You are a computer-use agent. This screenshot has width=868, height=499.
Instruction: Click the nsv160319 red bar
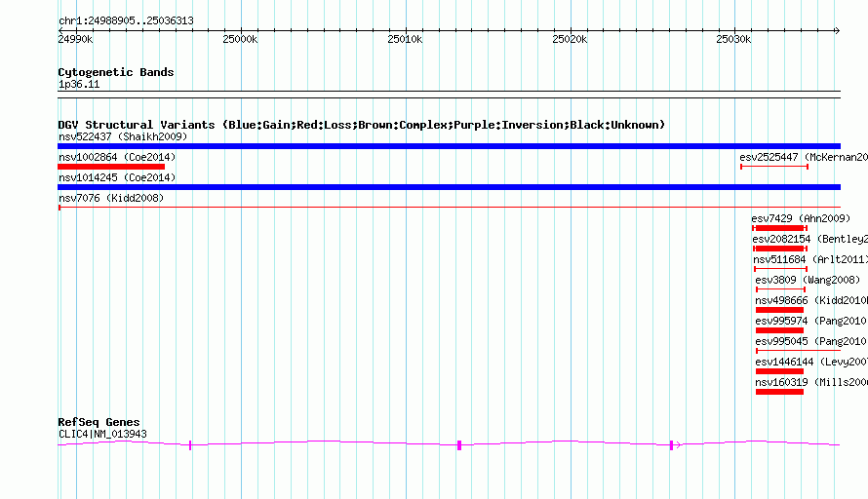pos(779,392)
